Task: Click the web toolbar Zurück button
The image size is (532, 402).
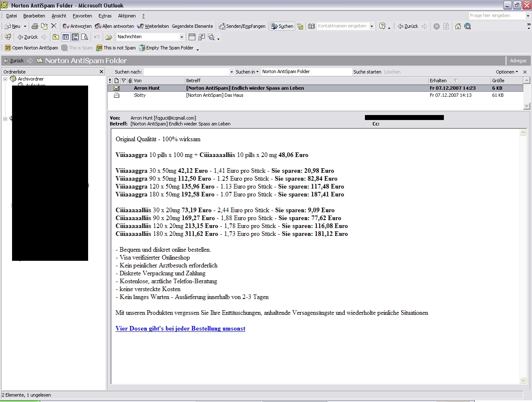Action: pyautogui.click(x=408, y=26)
